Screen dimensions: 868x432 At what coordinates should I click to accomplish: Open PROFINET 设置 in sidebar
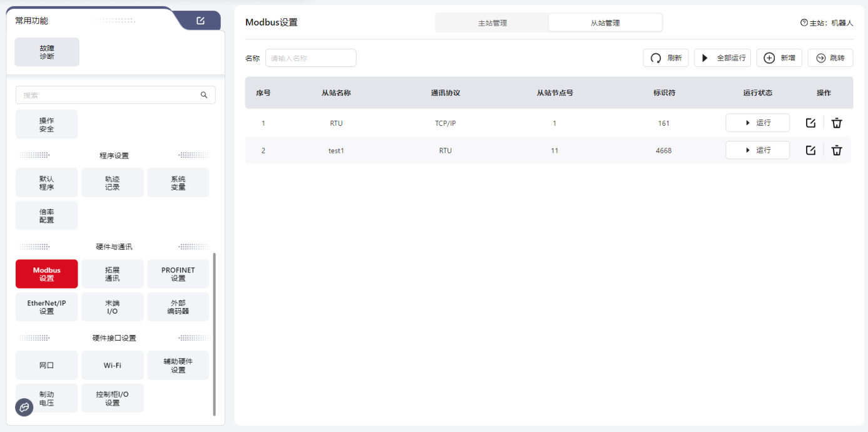click(178, 274)
